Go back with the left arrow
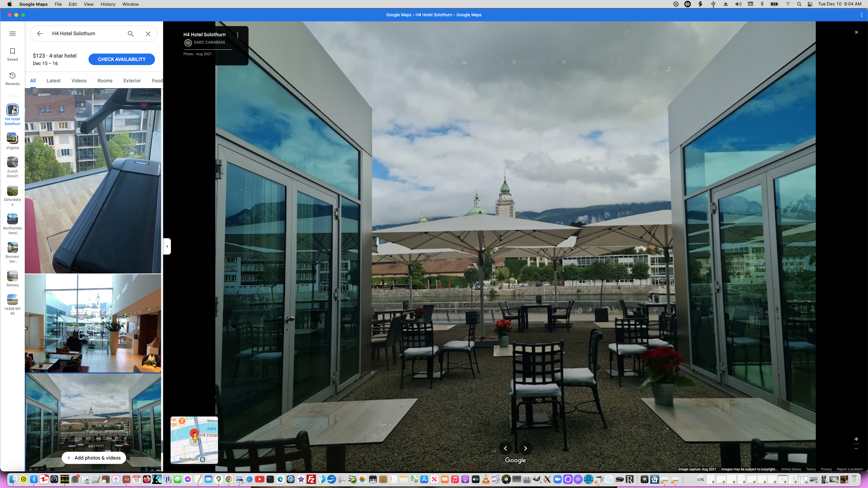 tap(40, 34)
